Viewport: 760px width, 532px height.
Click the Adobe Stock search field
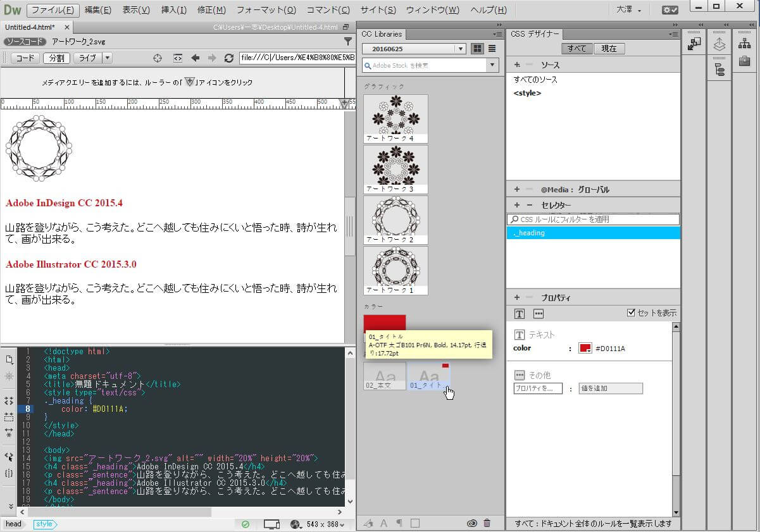coord(424,65)
